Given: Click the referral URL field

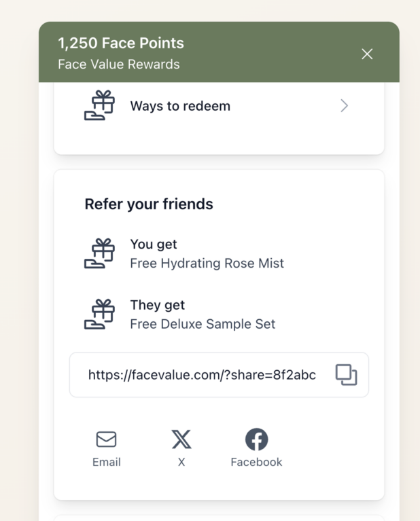Looking at the screenshot, I should tap(202, 375).
